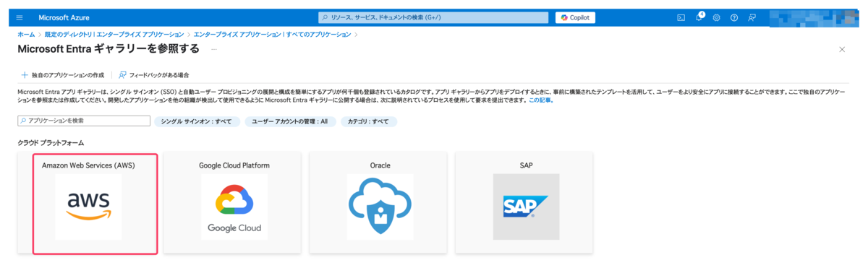Viewport: 868px width, 273px height.
Task: Close the Microsoft Entra gallery pane
Action: tap(841, 49)
